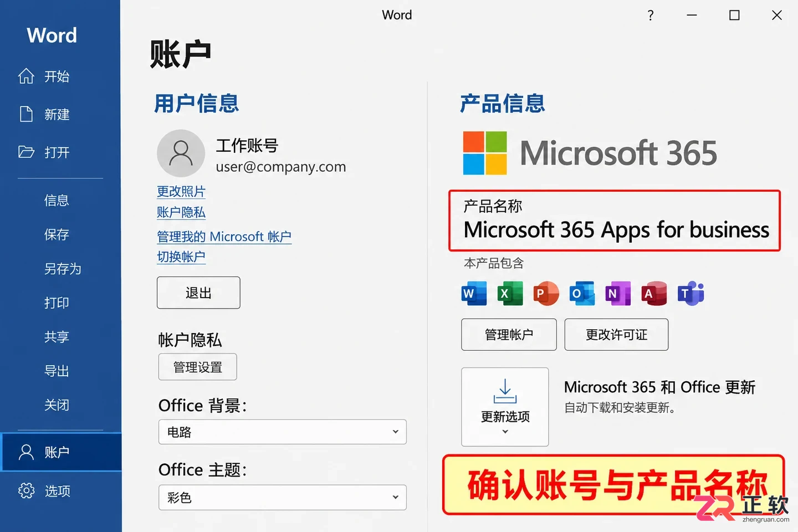Screen dimensions: 798x532
Task: Select the 共享 sidebar item
Action: coord(57,337)
